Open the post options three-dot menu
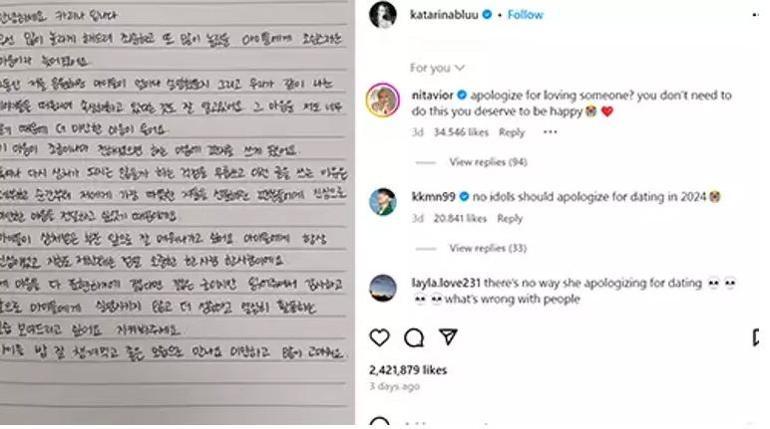This screenshot has width=770, height=429. pyautogui.click(x=756, y=15)
